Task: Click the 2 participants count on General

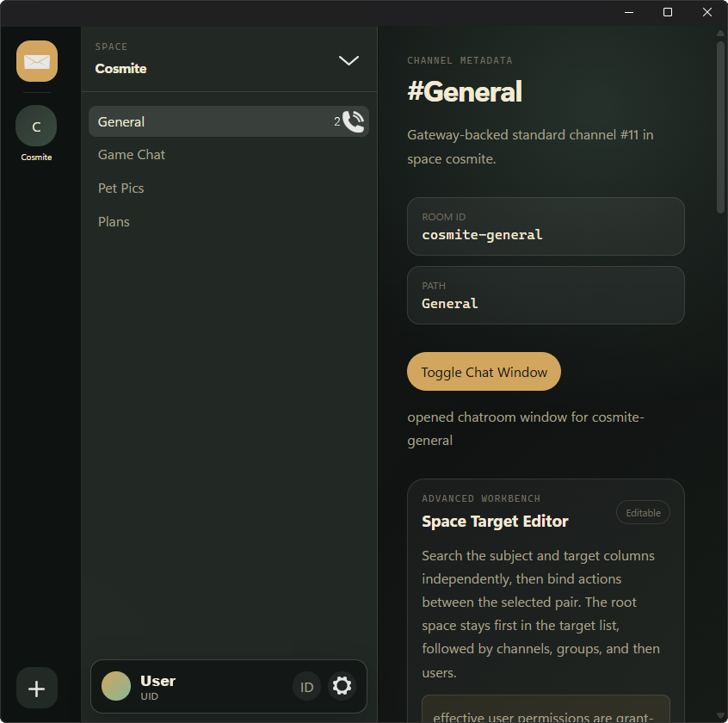Action: (x=337, y=121)
